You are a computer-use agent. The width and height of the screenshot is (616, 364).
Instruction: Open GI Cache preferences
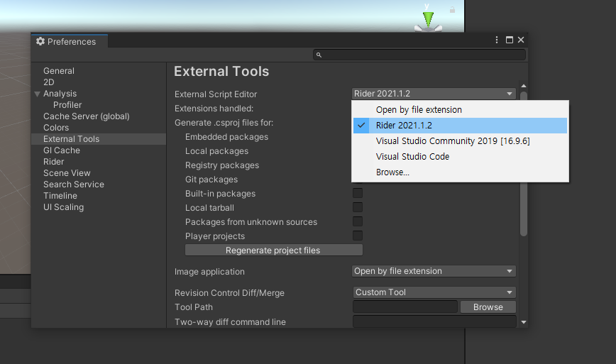[62, 150]
